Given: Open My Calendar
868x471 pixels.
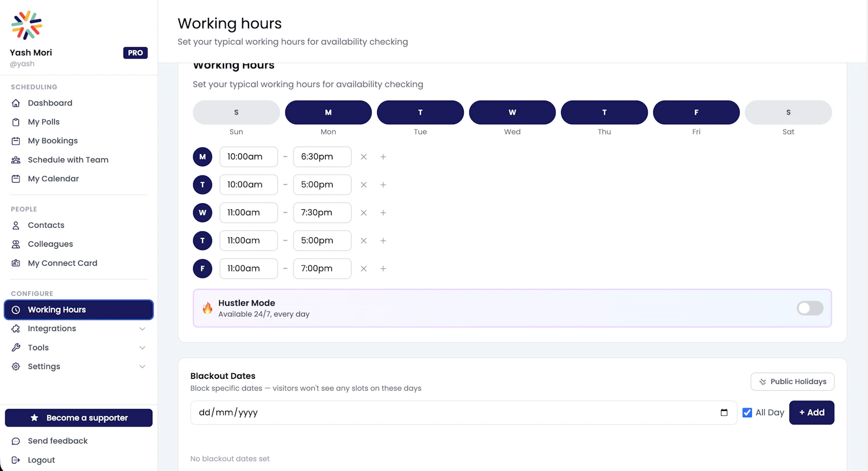Looking at the screenshot, I should coord(53,179).
